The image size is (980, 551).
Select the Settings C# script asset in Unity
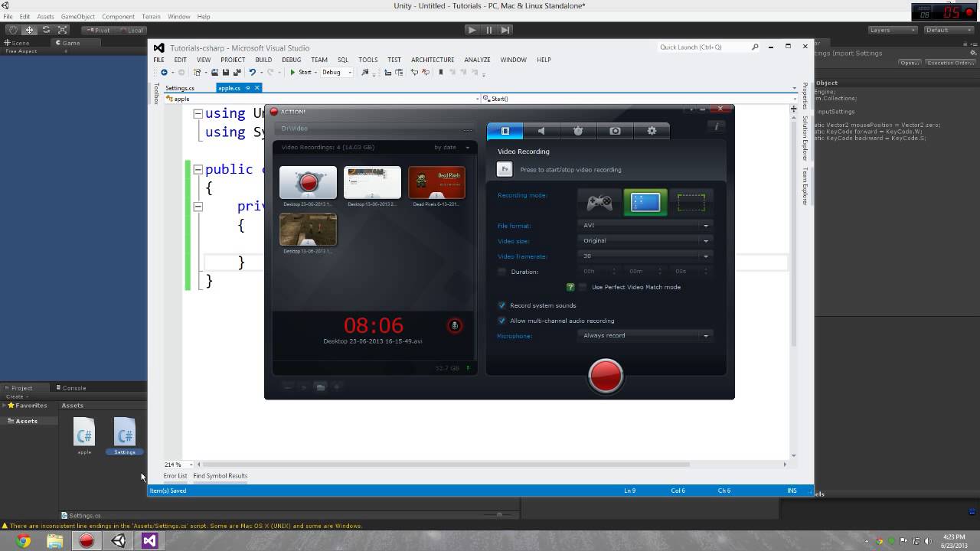click(x=125, y=435)
